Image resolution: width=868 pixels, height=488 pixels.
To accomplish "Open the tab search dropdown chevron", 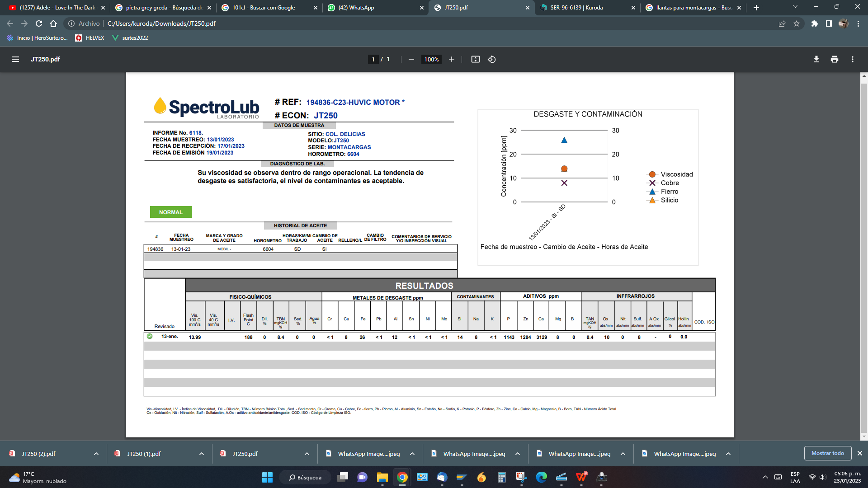I will coord(795,7).
